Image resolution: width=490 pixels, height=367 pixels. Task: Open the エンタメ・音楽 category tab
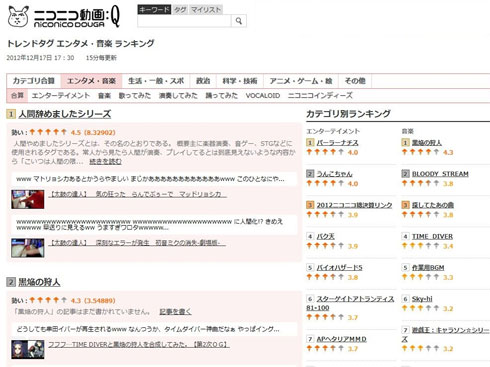pos(91,81)
